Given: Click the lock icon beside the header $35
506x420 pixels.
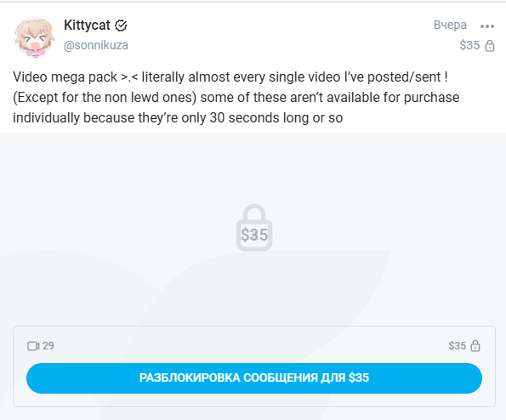Looking at the screenshot, I should point(490,46).
